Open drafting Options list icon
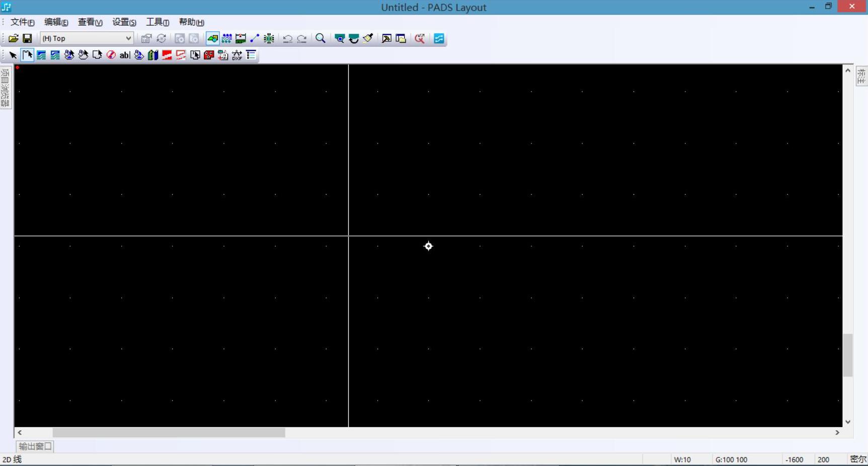Image resolution: width=868 pixels, height=466 pixels. (x=251, y=55)
